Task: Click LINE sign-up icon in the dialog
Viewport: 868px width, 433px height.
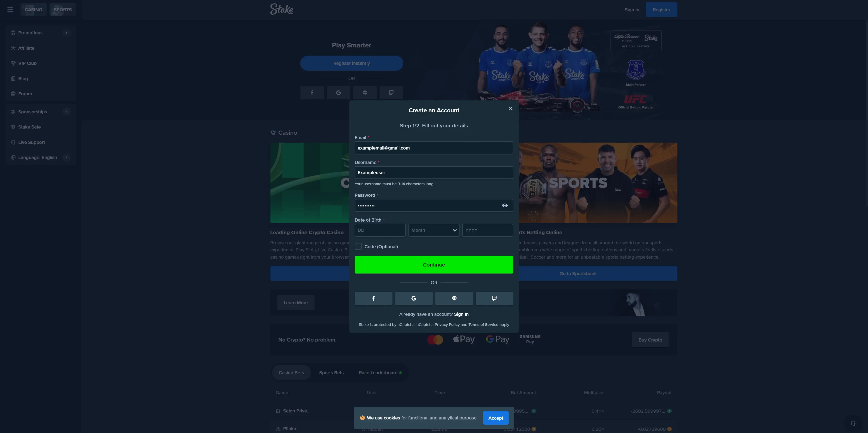Action: 454,298
